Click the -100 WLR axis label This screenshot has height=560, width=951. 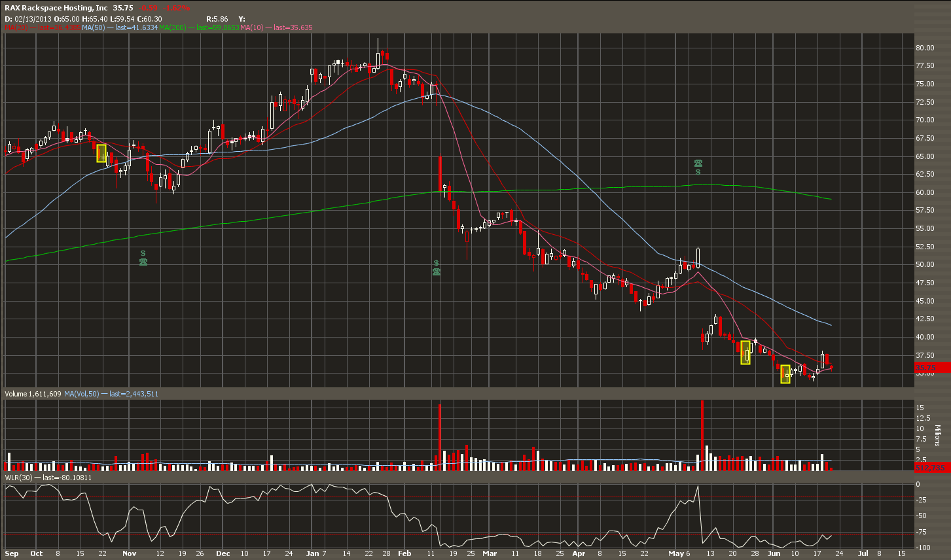click(x=922, y=548)
